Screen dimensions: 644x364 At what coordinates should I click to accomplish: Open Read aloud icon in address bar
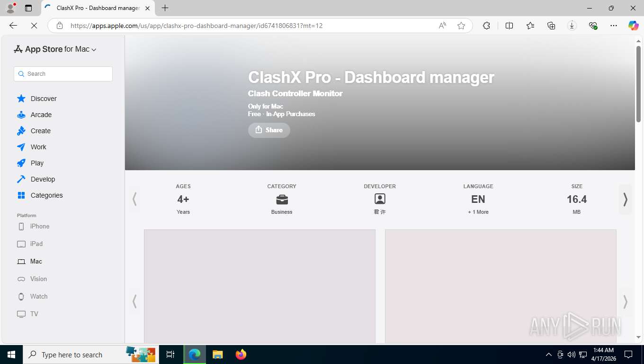point(442,26)
